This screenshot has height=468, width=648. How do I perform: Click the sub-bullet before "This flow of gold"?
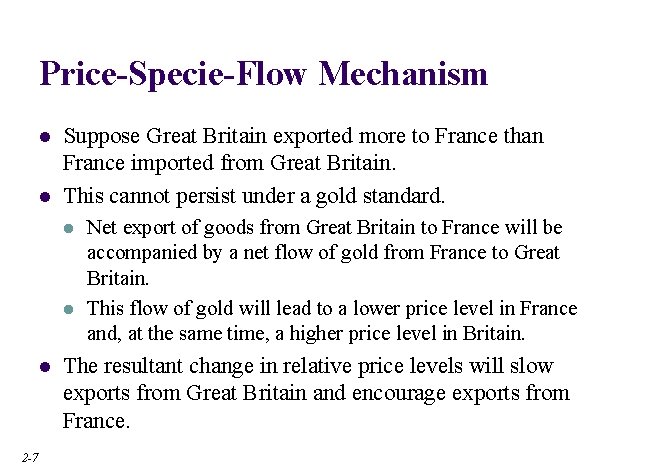tap(68, 310)
